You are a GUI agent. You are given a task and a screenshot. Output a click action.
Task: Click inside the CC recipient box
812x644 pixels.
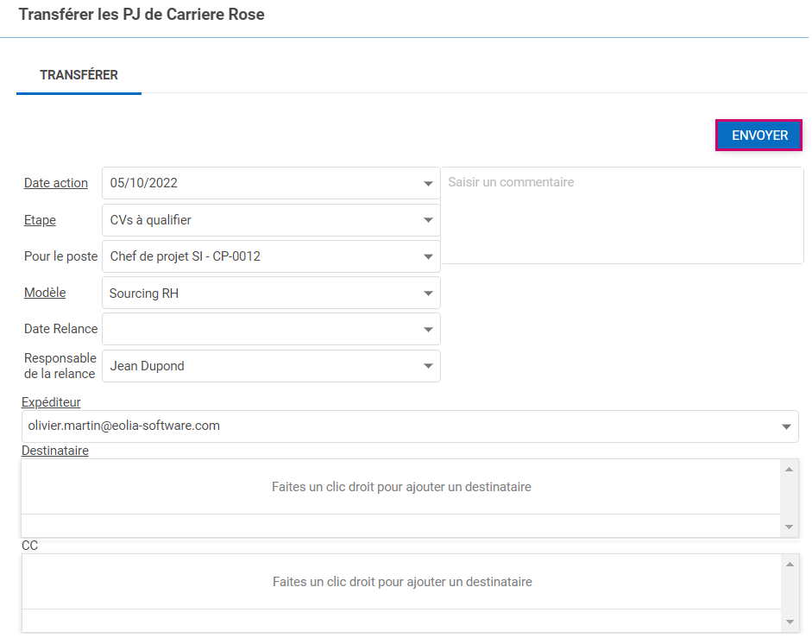coord(401,582)
